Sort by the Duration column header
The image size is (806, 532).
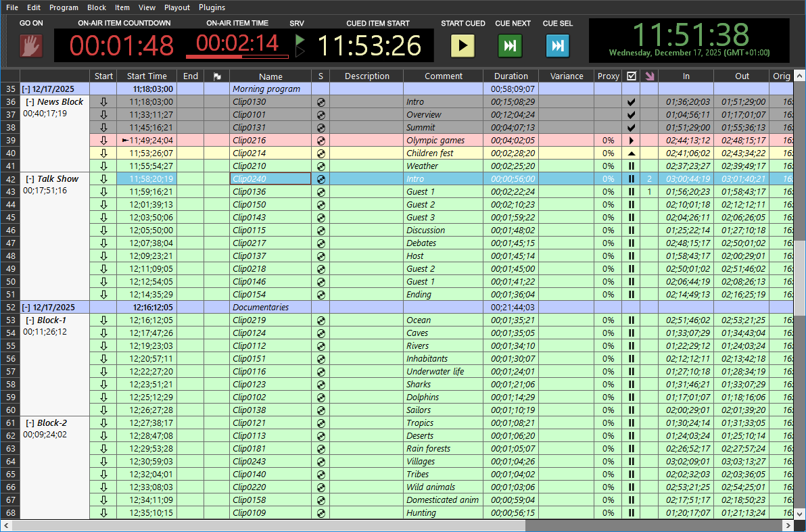click(x=511, y=76)
